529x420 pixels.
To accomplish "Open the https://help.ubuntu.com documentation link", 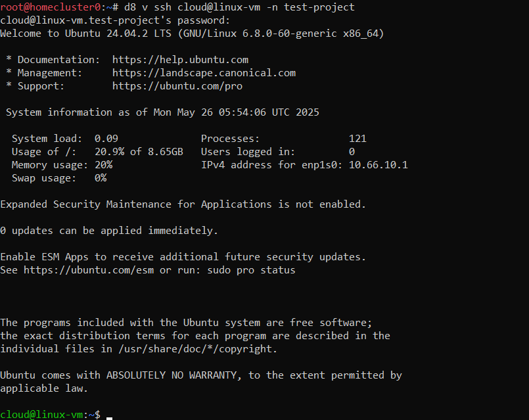I will [x=180, y=60].
